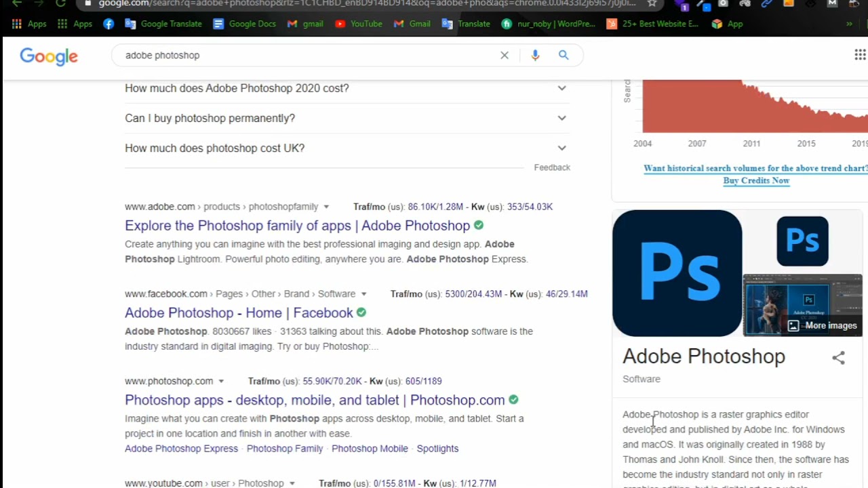Clear the search box with the X
The width and height of the screenshot is (868, 488).
click(505, 56)
